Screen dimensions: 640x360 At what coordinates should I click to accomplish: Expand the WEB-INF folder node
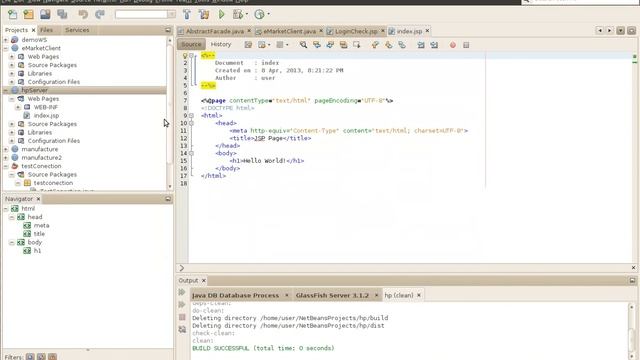18,107
